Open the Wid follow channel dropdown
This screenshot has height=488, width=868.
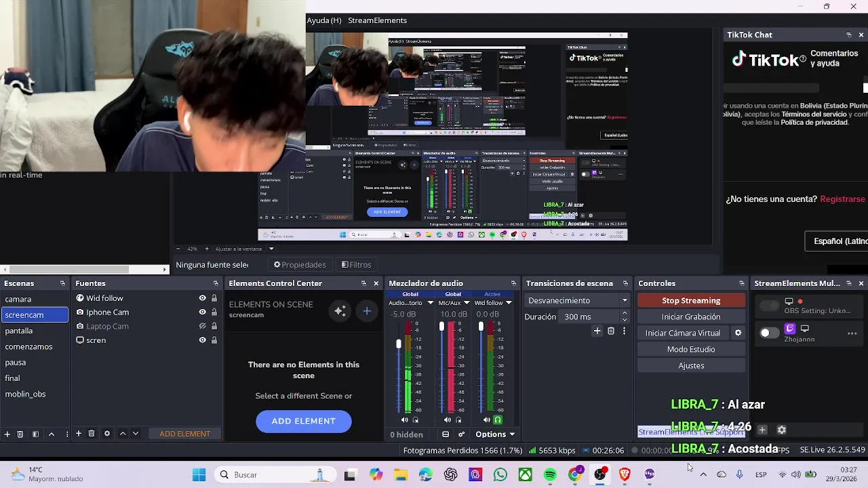(509, 303)
